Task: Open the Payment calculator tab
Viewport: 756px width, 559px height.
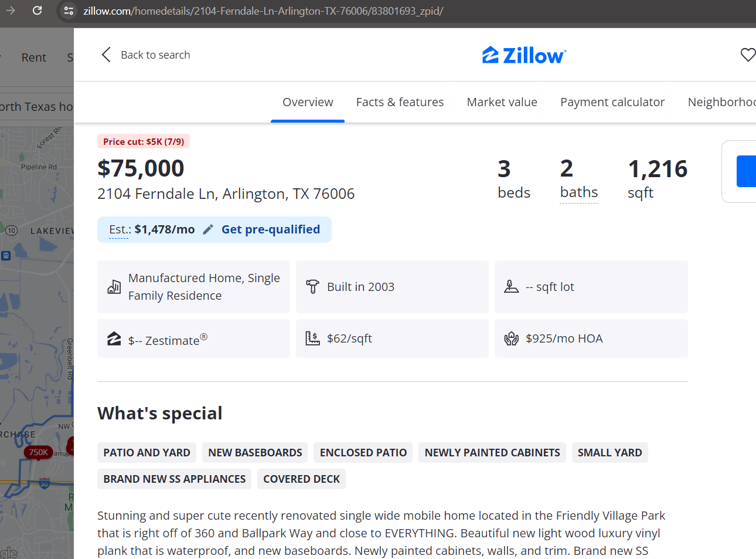Action: [x=612, y=102]
